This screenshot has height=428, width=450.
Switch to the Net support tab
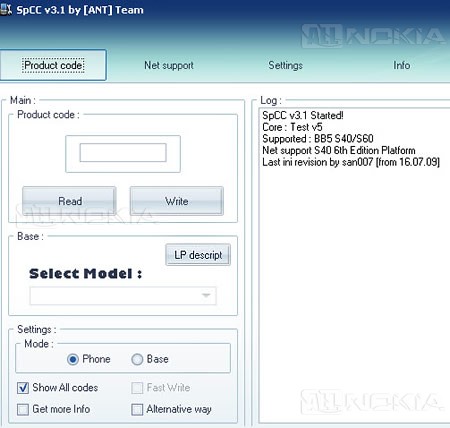(169, 65)
